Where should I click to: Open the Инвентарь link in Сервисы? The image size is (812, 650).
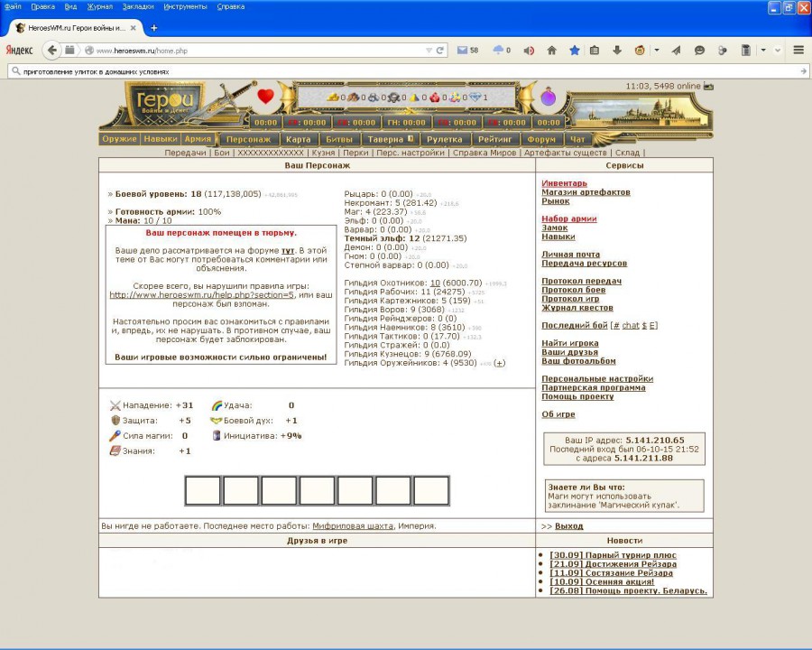click(x=564, y=183)
